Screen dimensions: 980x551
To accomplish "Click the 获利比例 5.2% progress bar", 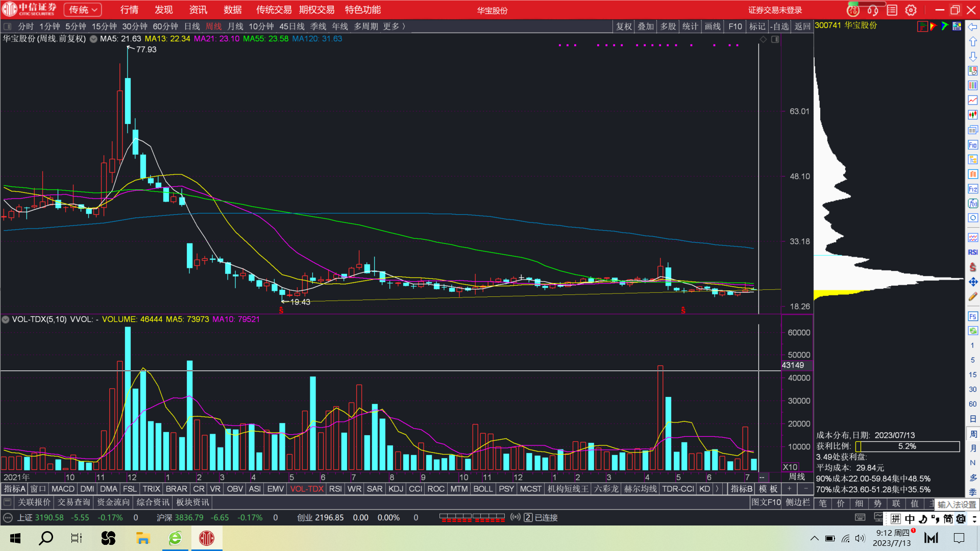I will click(x=907, y=446).
